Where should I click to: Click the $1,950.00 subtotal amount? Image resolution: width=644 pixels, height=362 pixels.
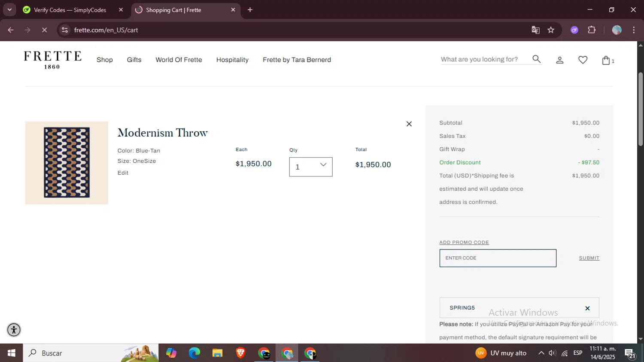click(586, 123)
